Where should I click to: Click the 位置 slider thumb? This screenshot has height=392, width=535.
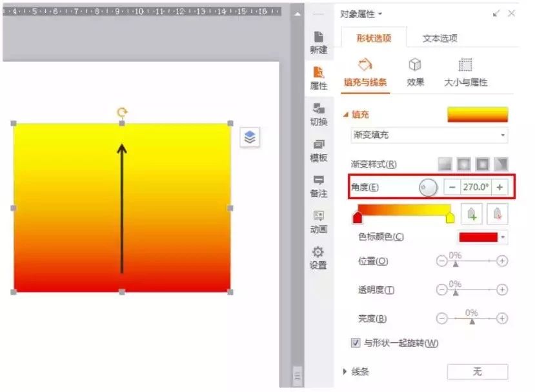pyautogui.click(x=456, y=264)
